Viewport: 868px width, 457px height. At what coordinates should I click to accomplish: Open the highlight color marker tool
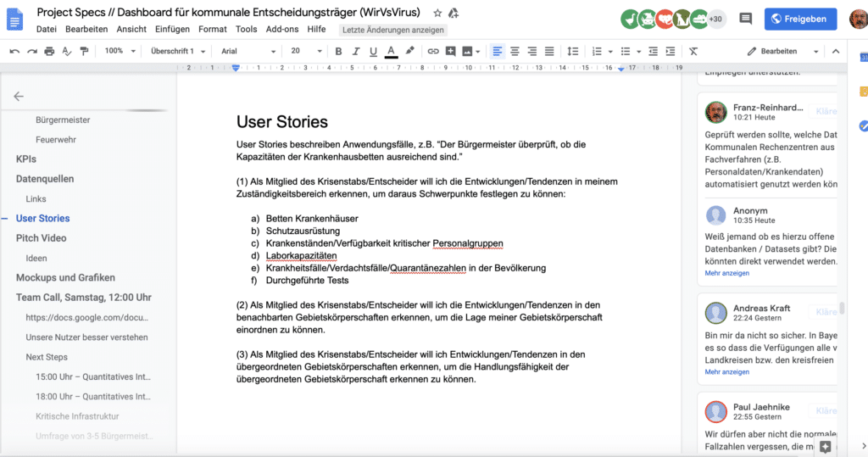409,51
